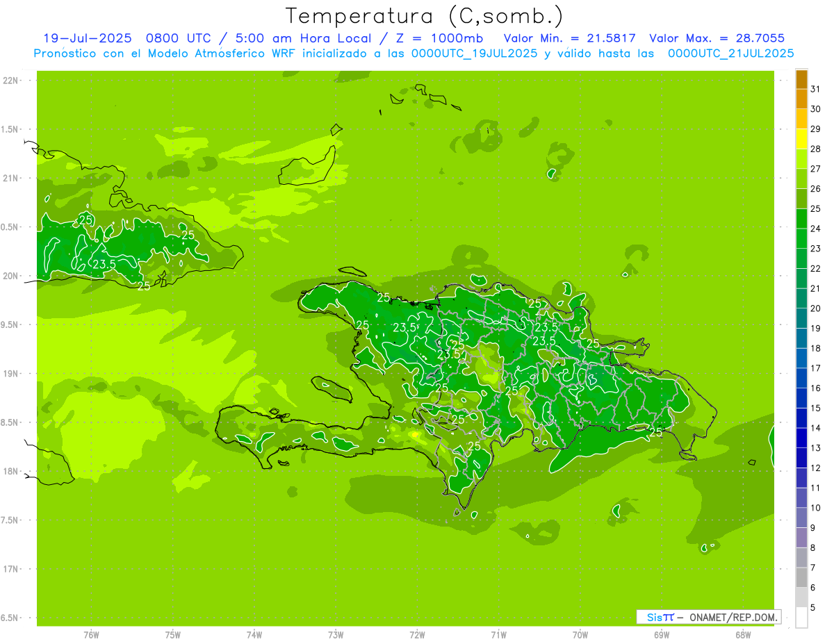The image size is (834, 644).
Task: Click the '21N' latitude axis label
Action: click(x=10, y=179)
